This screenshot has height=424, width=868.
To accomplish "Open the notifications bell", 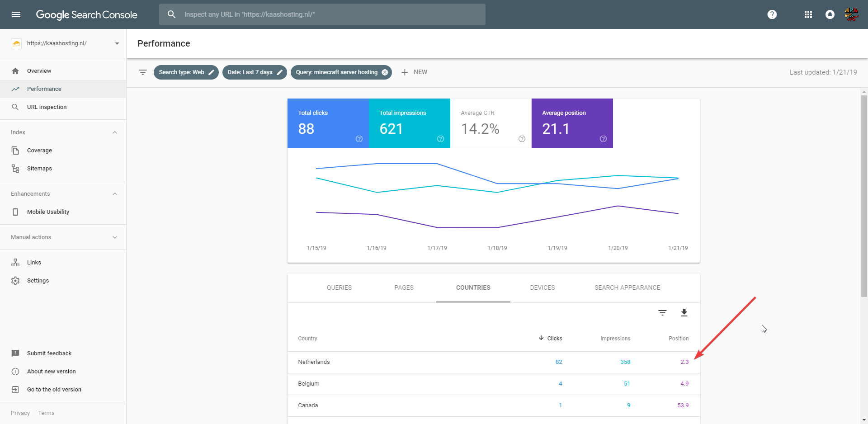I will click(x=830, y=14).
